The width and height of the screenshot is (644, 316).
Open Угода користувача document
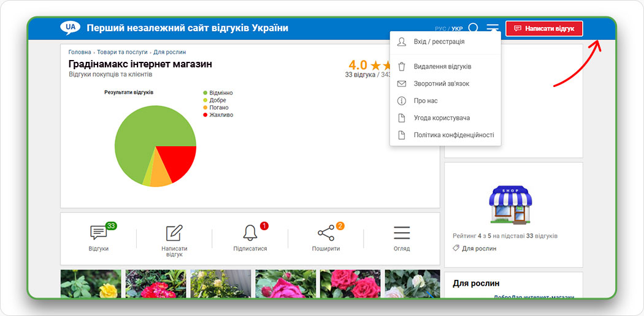point(442,118)
